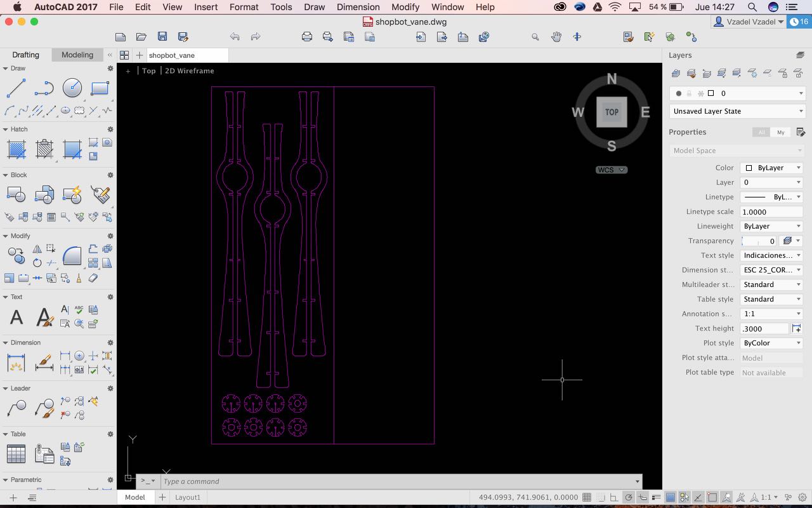
Task: Toggle polar tracking in status bar
Action: coord(629,497)
